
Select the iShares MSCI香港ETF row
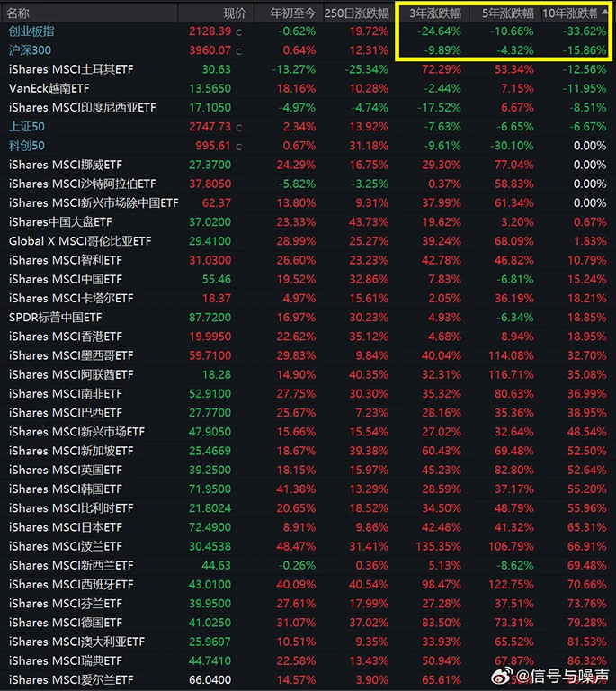click(308, 337)
